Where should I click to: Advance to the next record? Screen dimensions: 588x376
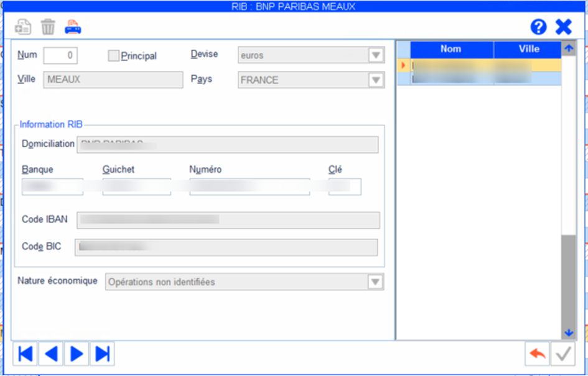coord(77,354)
